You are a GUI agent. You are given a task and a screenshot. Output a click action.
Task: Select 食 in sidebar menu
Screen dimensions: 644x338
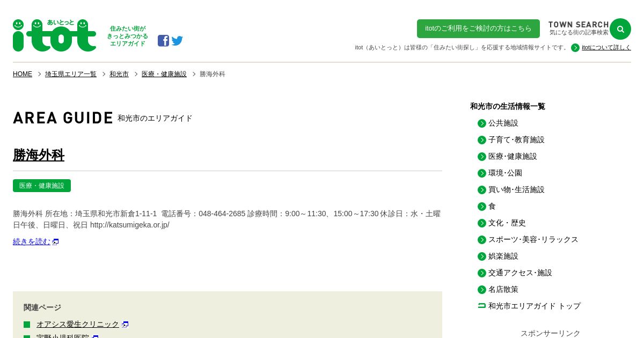tap(492, 207)
